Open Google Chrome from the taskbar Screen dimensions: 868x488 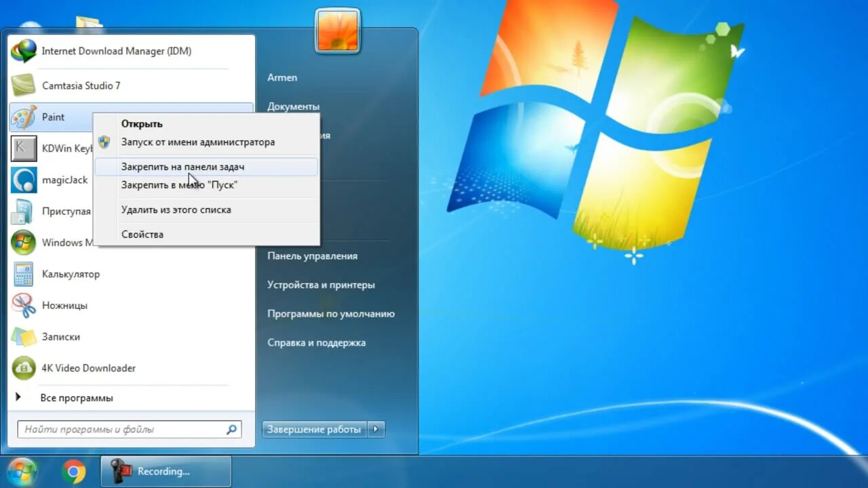tap(73, 471)
